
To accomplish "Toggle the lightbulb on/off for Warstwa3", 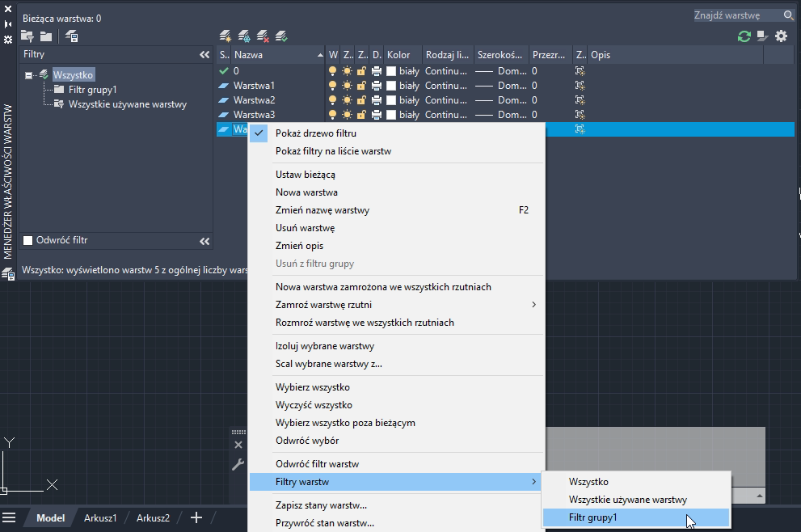I will coord(332,115).
